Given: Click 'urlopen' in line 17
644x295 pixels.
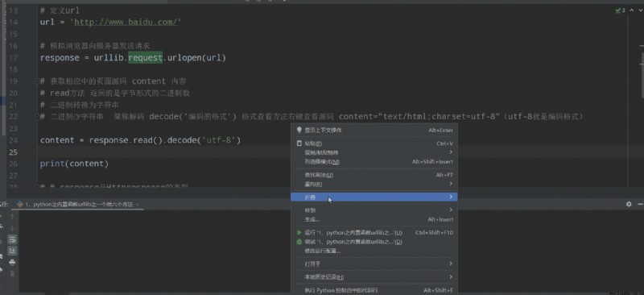Looking at the screenshot, I should (184, 57).
